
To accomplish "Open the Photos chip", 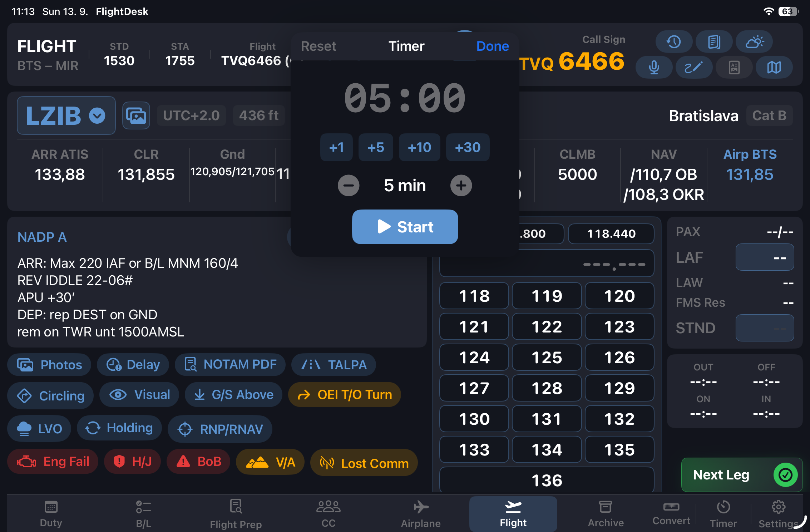I will [49, 365].
